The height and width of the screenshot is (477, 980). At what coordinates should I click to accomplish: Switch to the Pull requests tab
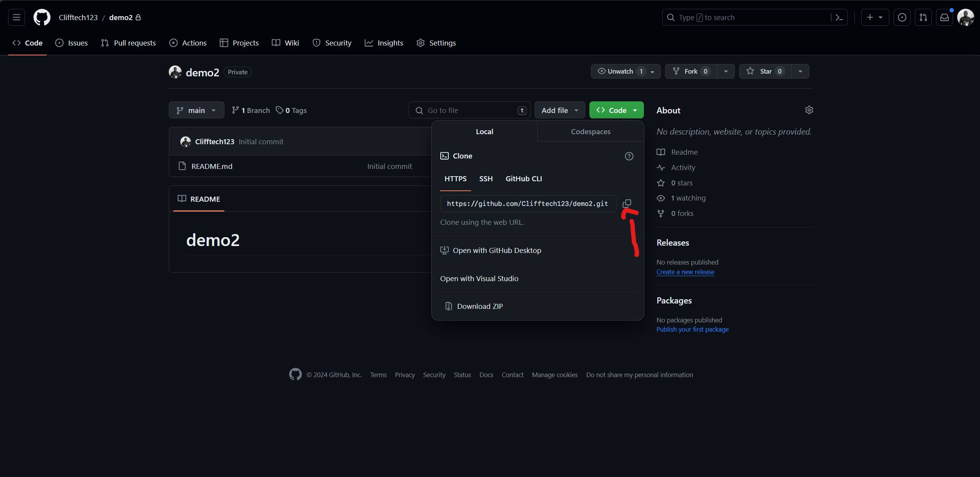[128, 43]
